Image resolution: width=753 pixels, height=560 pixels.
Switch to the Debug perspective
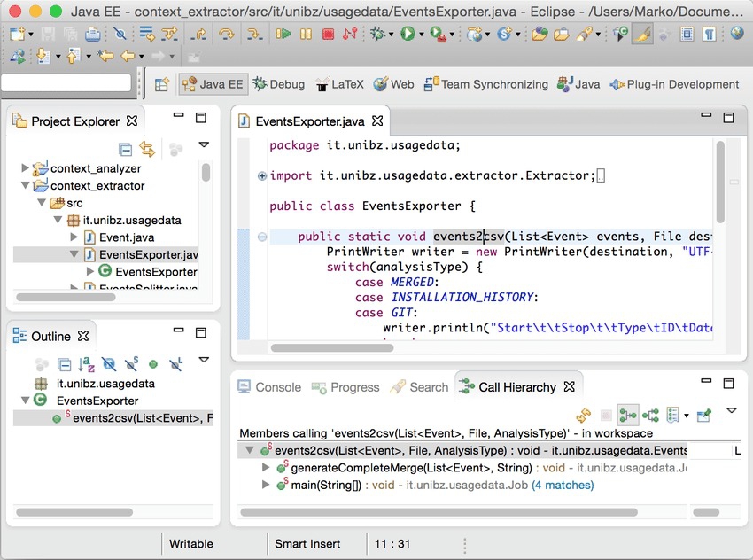(x=278, y=85)
